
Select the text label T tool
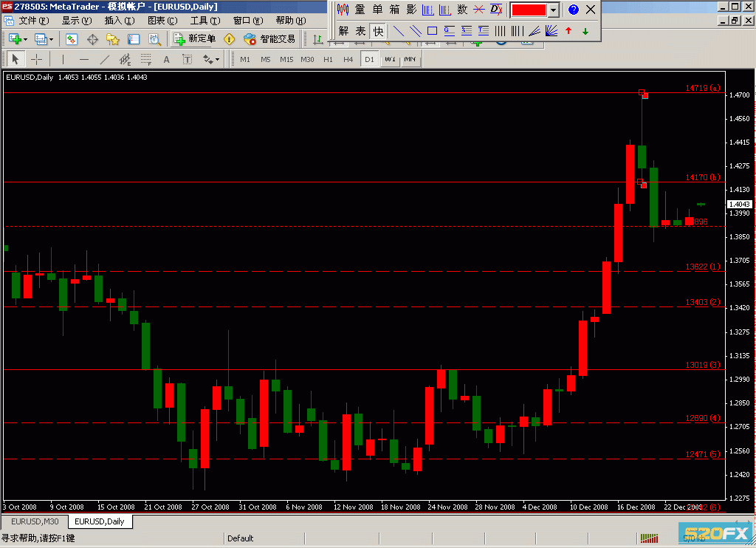point(187,59)
